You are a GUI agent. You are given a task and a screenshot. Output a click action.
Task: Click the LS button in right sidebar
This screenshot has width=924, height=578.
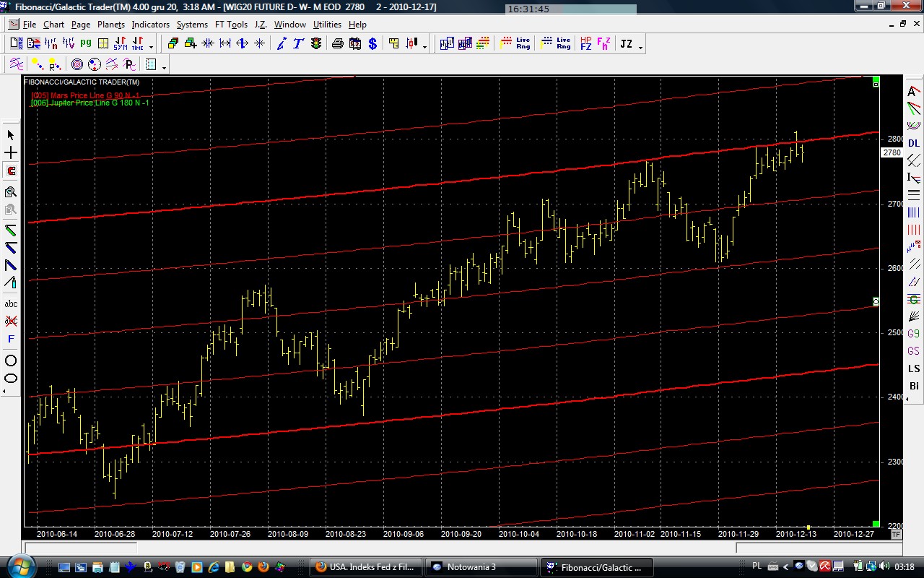914,369
